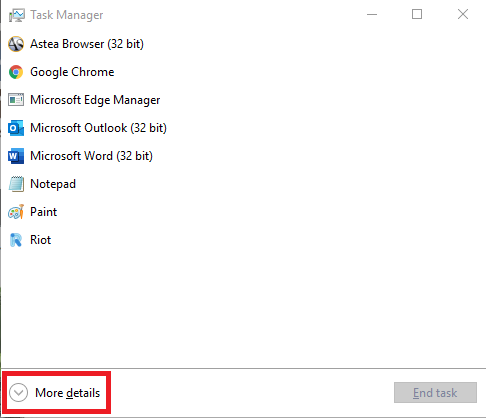The height and width of the screenshot is (418, 486).
Task: Click the End task button
Action: tap(435, 393)
